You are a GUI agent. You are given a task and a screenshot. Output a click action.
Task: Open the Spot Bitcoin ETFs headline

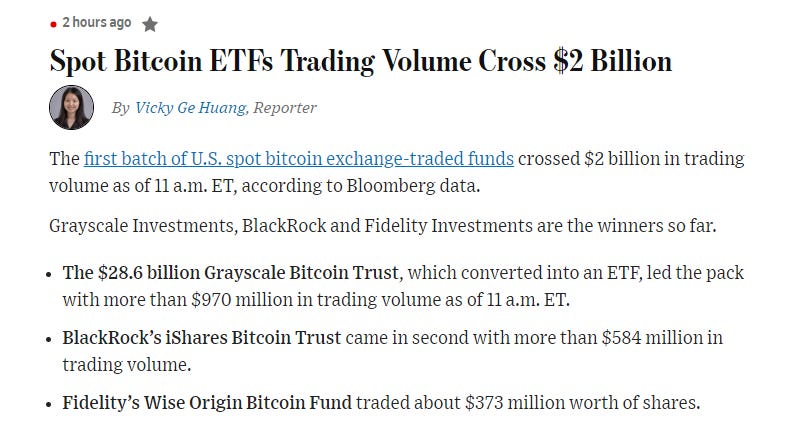point(360,62)
